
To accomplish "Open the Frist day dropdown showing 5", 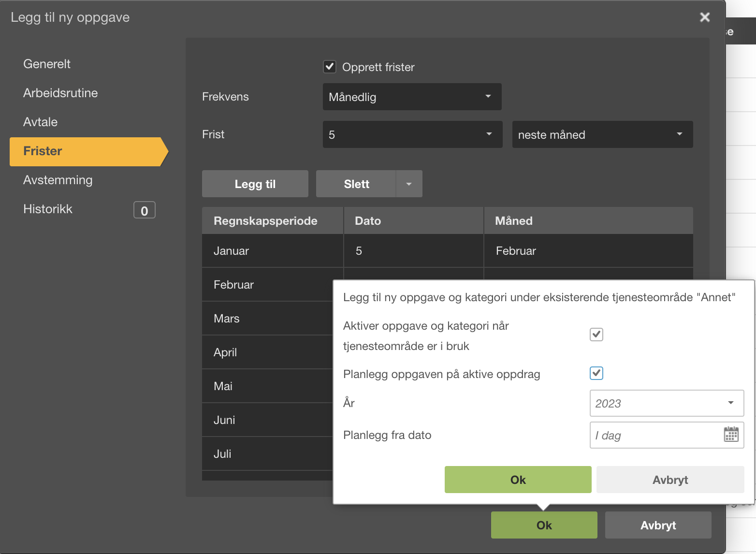I will 412,134.
